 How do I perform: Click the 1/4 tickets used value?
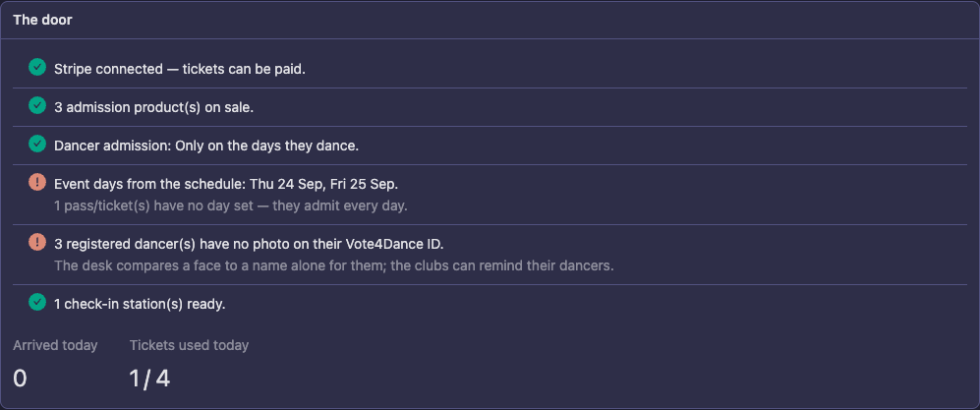tap(150, 379)
